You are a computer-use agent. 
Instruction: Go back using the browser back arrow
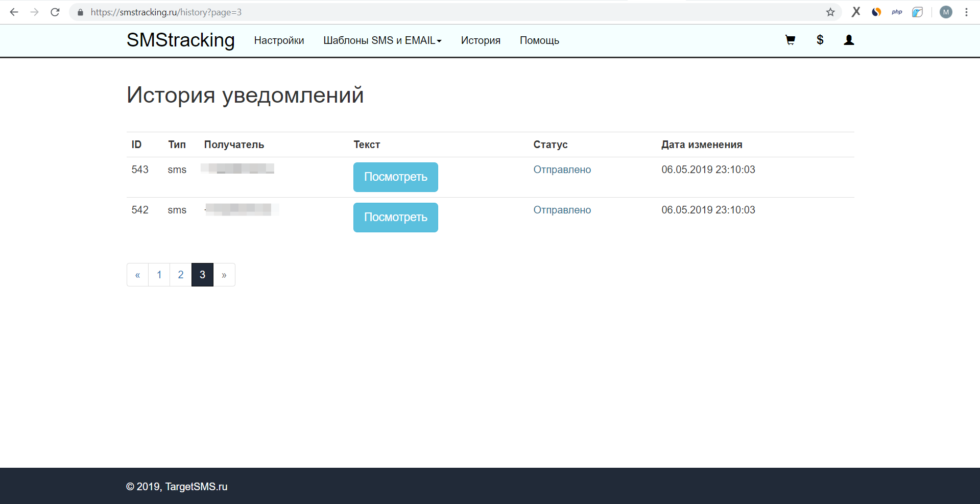(x=14, y=12)
